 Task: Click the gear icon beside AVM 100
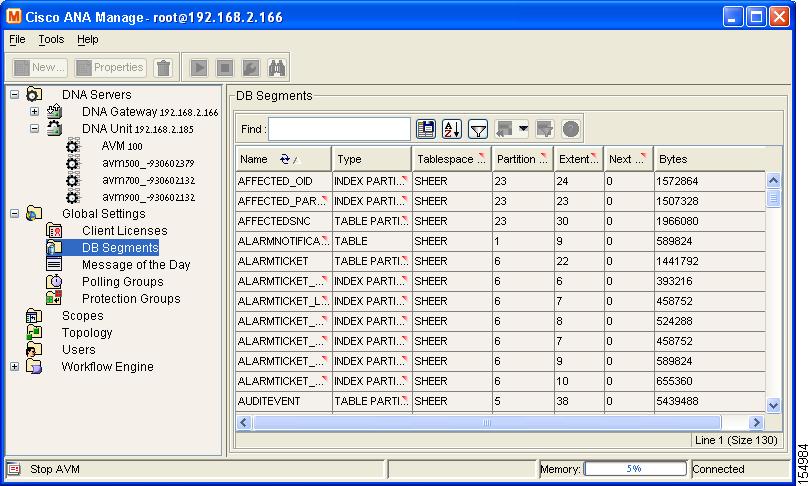point(72,146)
